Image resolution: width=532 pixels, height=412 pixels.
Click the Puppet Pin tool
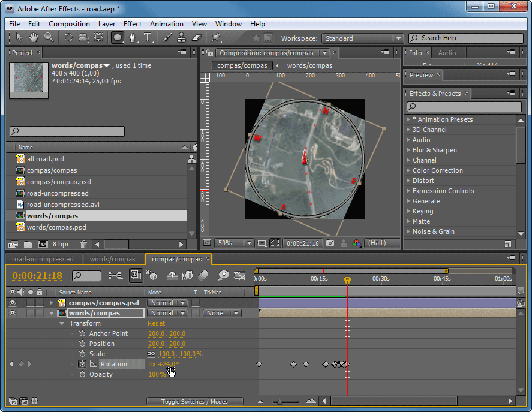click(x=217, y=38)
